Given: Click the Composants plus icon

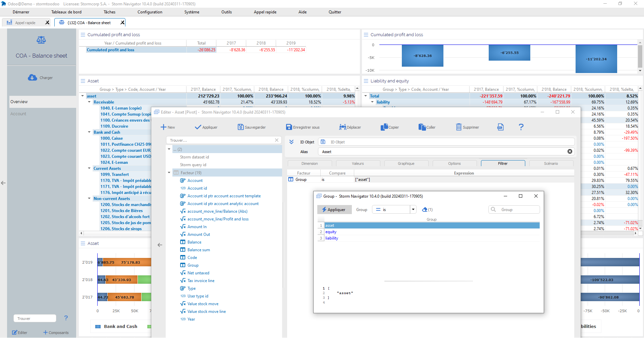Looking at the screenshot, I should click(45, 333).
